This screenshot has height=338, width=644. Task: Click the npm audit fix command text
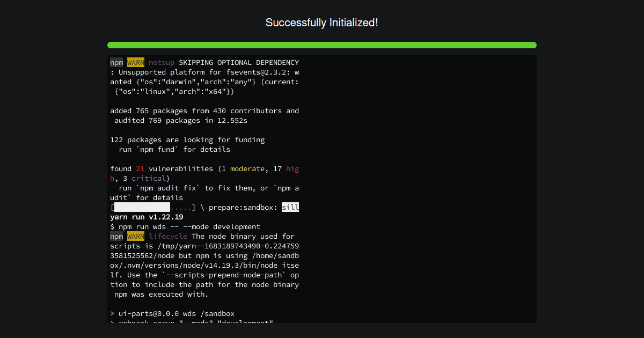pyautogui.click(x=166, y=188)
